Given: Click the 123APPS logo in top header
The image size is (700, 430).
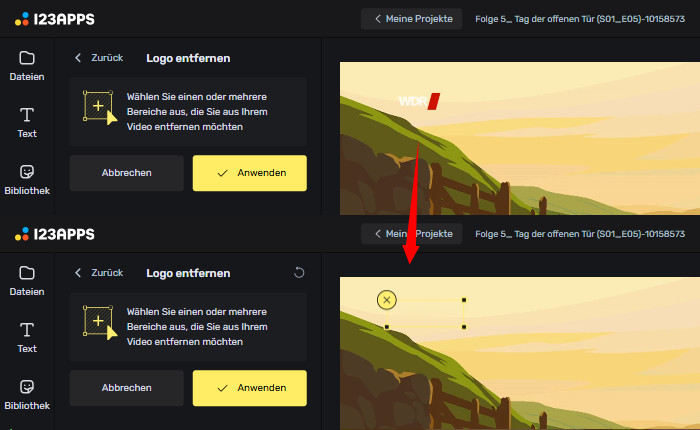Looking at the screenshot, I should click(x=54, y=19).
